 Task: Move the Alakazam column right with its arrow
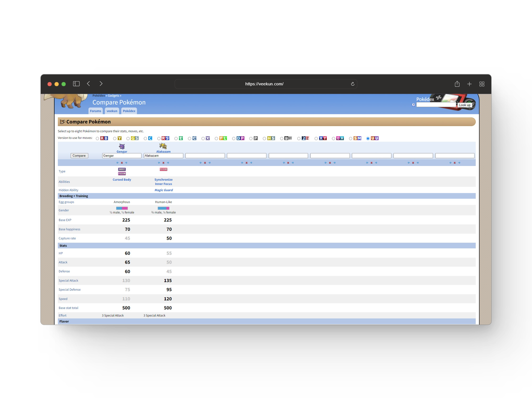(168, 163)
